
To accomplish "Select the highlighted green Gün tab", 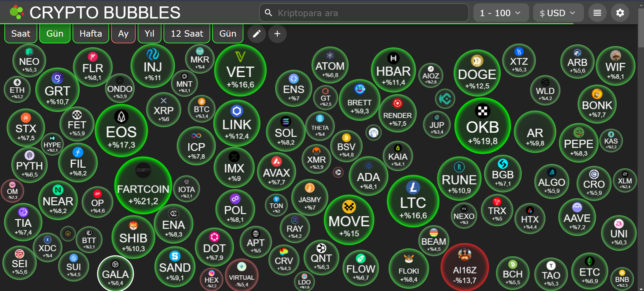I will pos(55,34).
